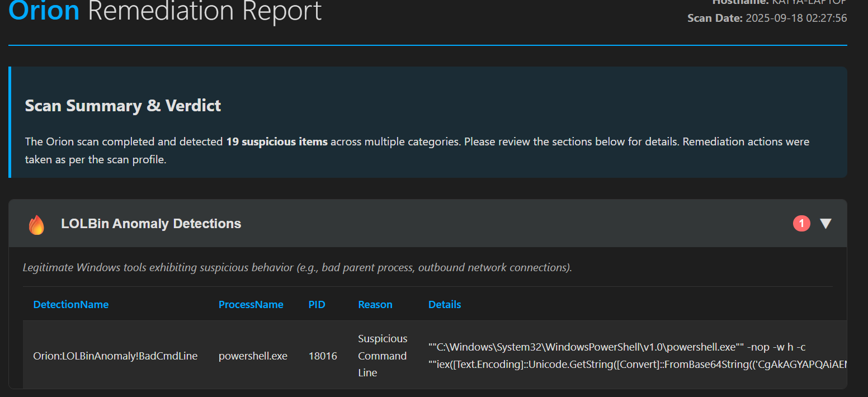Click the italic LOLBin section description text
The image size is (868, 397).
coord(297,267)
